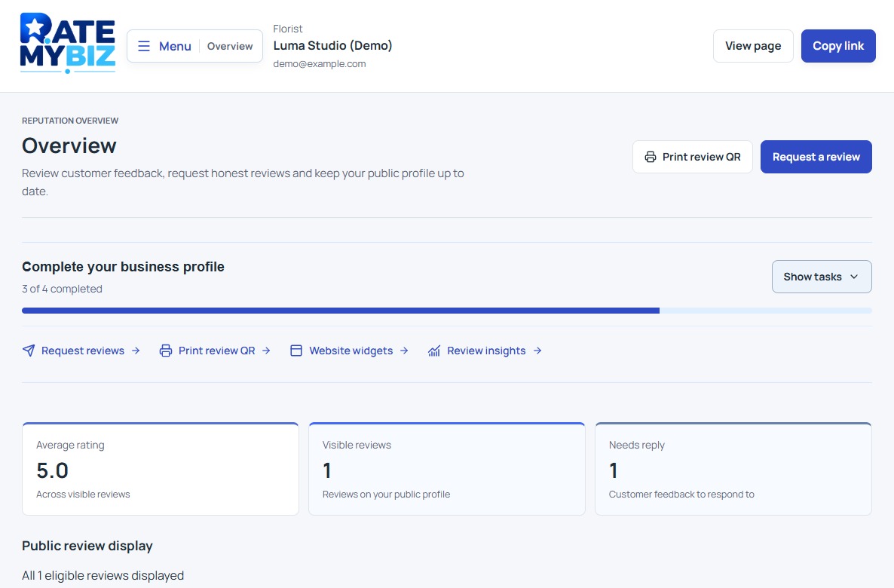Select the Needs reply card

(x=733, y=469)
